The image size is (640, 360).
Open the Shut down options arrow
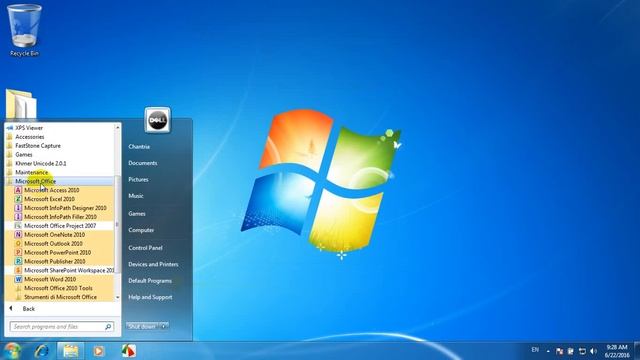point(164,327)
